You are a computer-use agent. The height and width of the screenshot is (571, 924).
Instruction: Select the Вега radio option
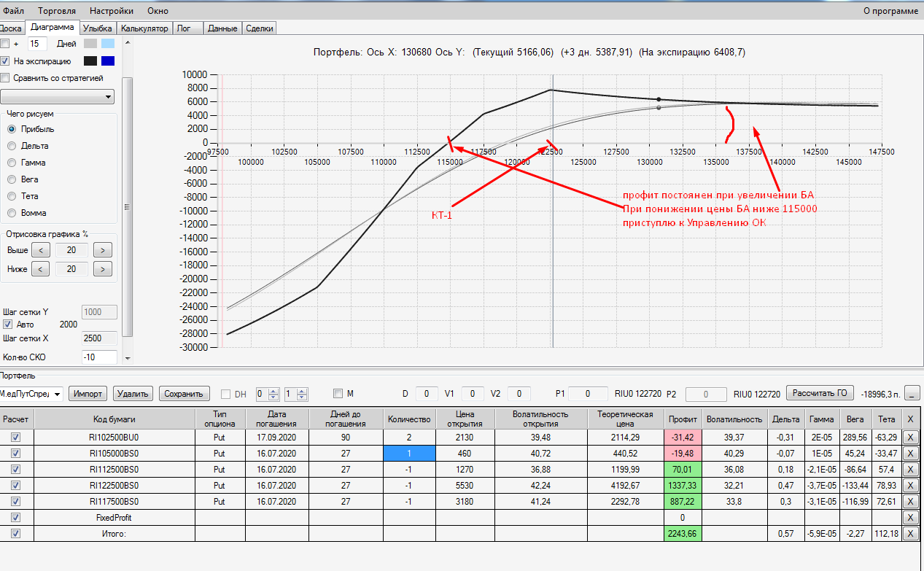tap(12, 179)
